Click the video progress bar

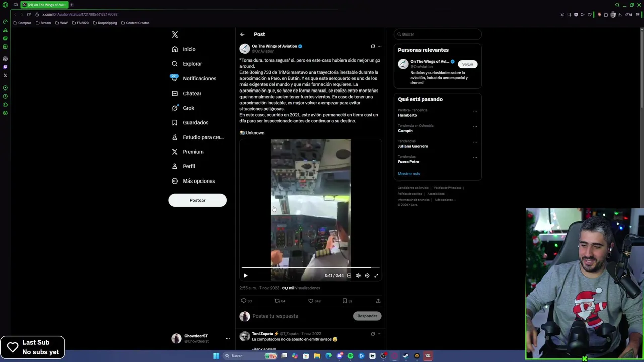coord(310,268)
